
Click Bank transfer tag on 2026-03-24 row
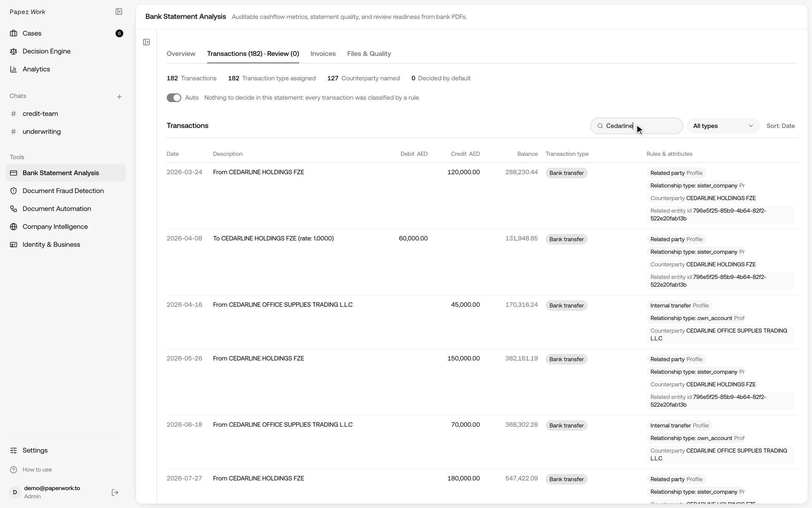coord(566,173)
